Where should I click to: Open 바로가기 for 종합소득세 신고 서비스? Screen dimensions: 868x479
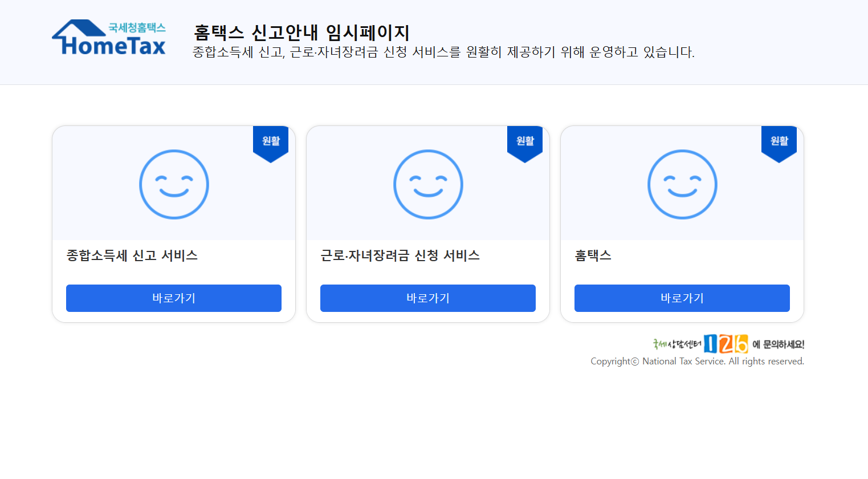174,298
